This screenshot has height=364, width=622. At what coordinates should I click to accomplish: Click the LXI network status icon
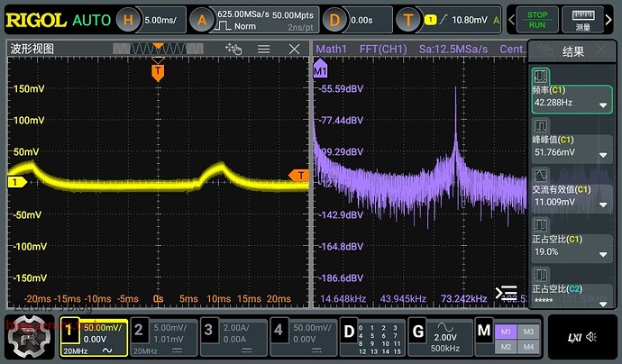coord(573,337)
